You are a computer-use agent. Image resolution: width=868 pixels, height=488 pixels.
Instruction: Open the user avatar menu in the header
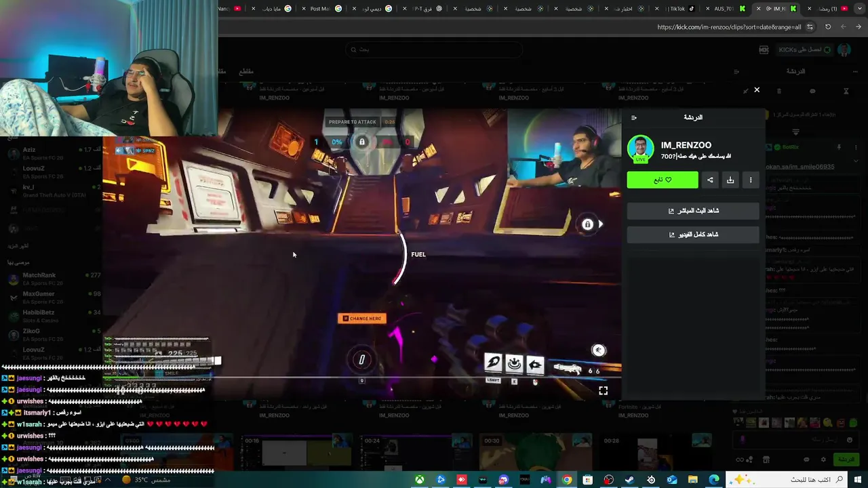tap(844, 49)
